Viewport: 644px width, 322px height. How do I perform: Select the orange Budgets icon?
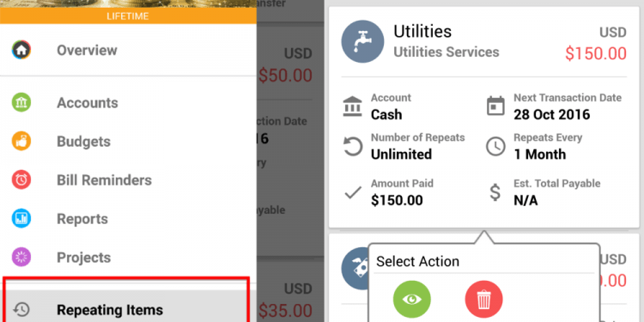click(21, 142)
